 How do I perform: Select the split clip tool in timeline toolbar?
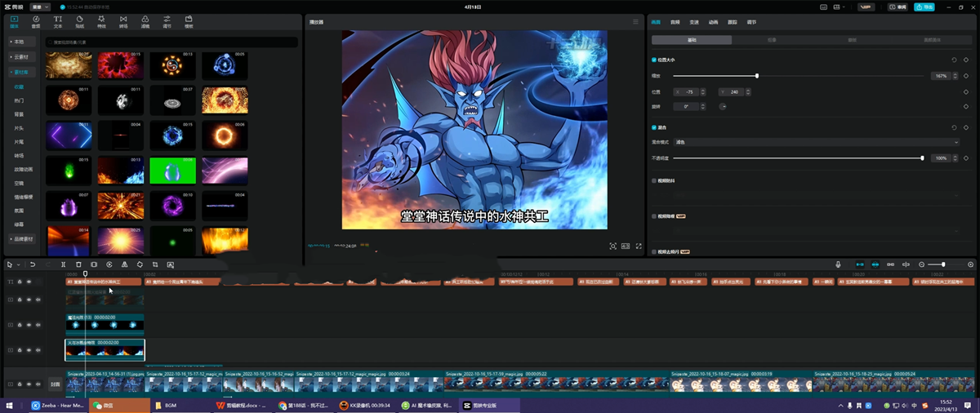63,264
